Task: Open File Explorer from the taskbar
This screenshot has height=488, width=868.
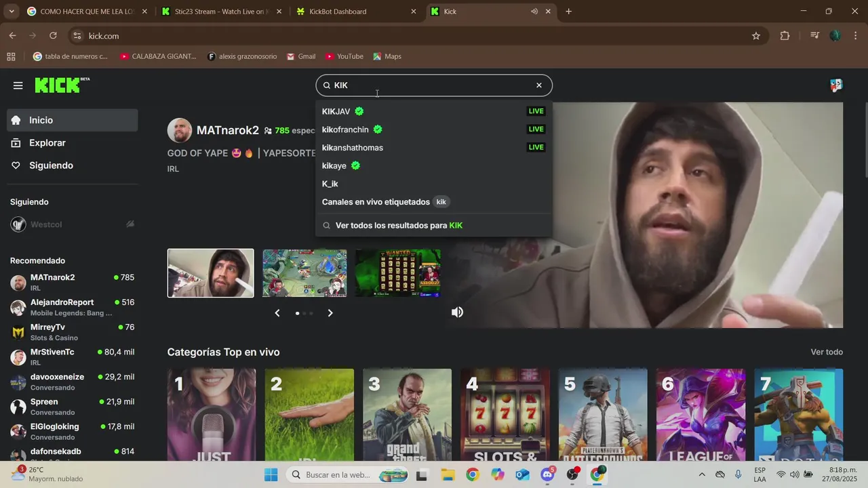Action: [x=448, y=474]
